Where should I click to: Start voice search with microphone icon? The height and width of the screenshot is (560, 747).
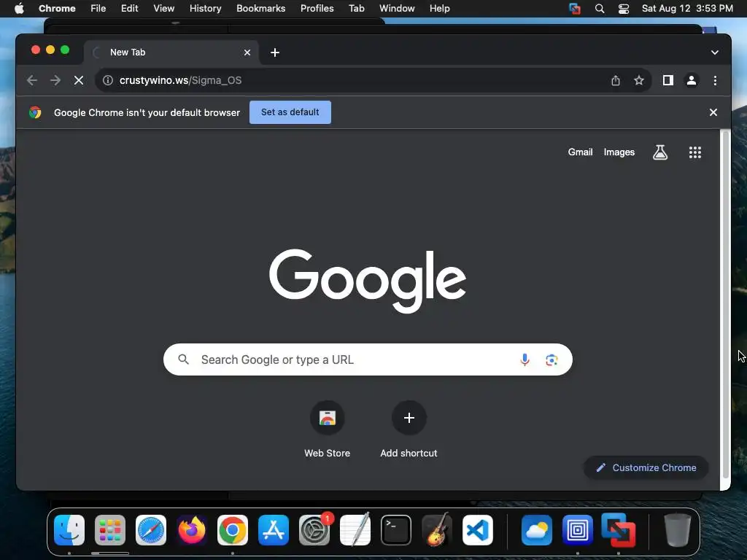[x=525, y=359]
